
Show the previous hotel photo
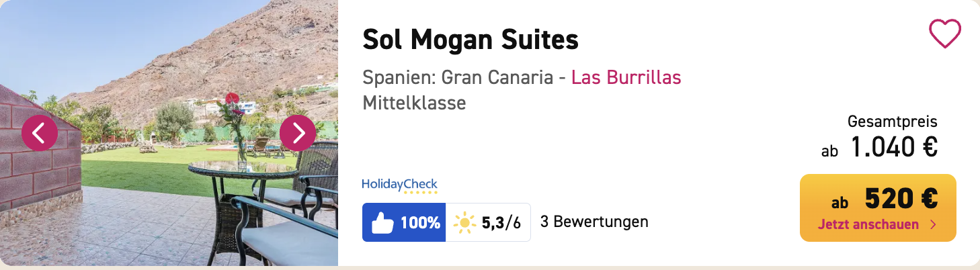40,133
